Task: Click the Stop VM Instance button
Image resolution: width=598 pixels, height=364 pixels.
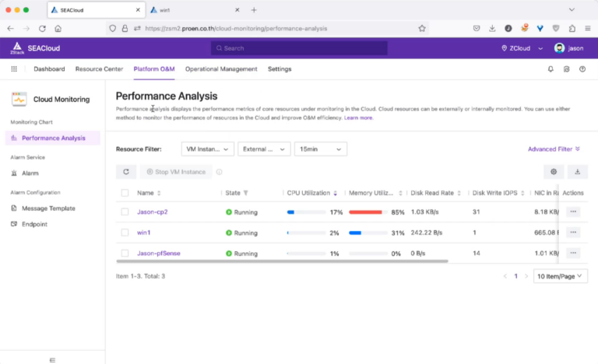Action: (x=176, y=172)
